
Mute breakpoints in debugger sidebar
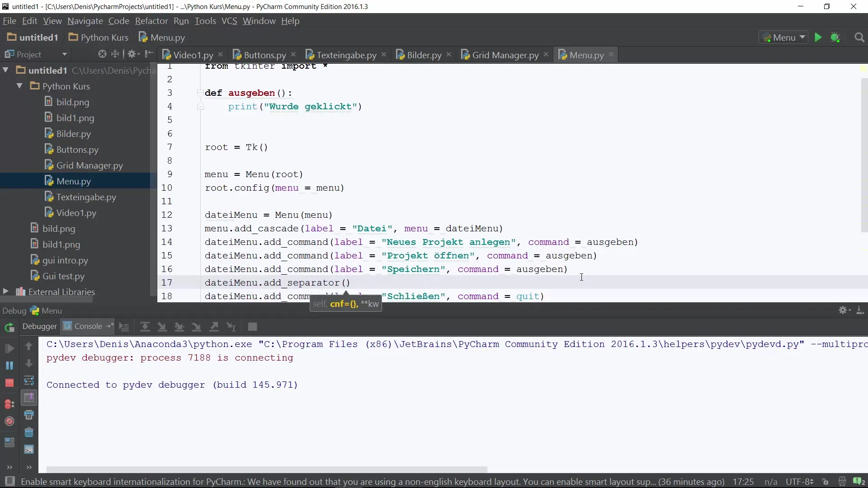(x=9, y=421)
